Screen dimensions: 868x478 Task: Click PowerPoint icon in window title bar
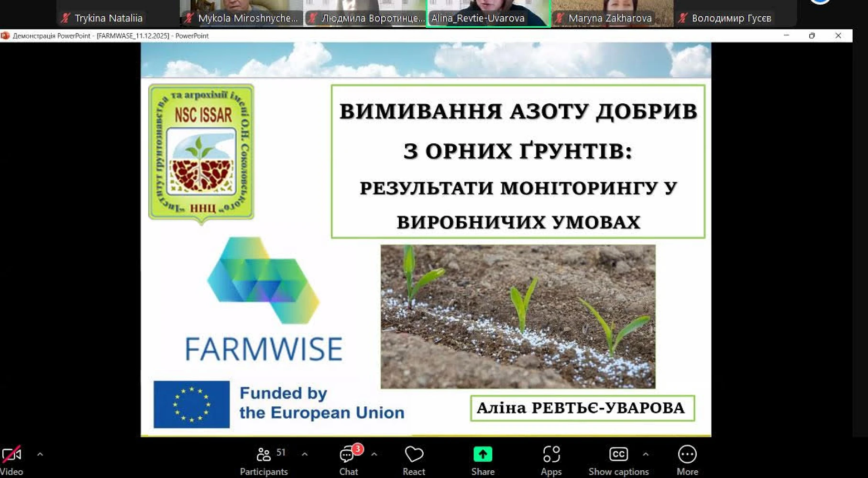5,36
